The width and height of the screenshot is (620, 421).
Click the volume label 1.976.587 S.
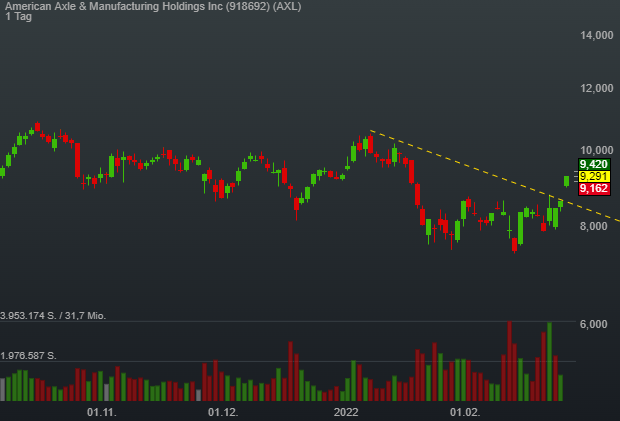(28, 356)
